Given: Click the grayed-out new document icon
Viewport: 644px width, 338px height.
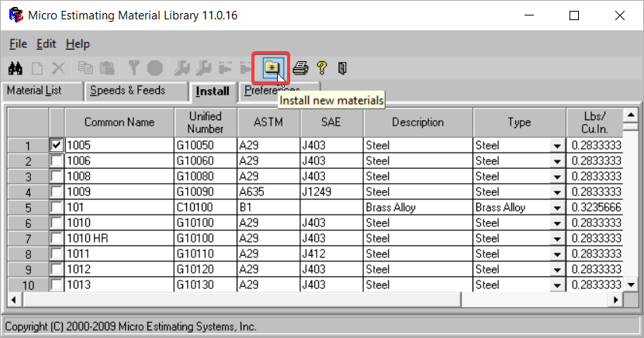Looking at the screenshot, I should pyautogui.click(x=37, y=68).
